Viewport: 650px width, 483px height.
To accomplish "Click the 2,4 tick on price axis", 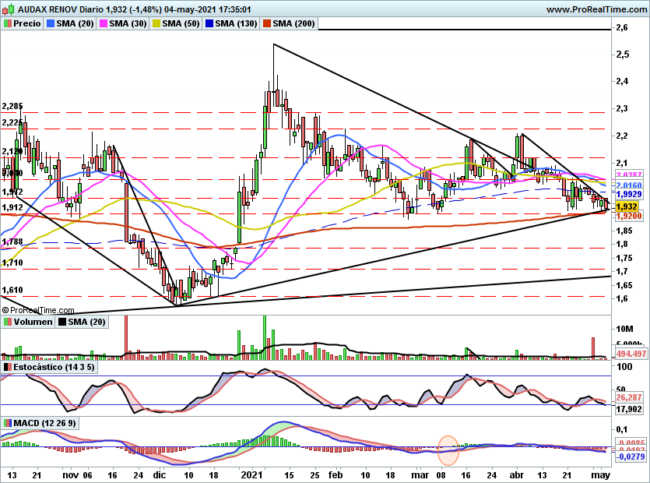I will (x=623, y=82).
